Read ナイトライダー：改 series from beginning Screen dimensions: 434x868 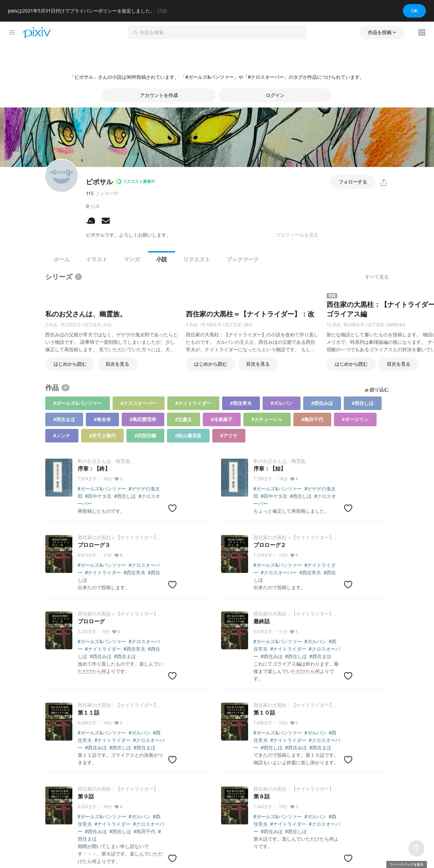(x=211, y=364)
